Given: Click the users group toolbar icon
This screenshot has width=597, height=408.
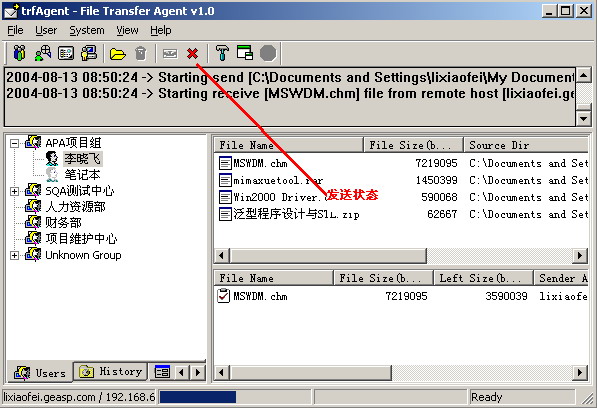Looking at the screenshot, I should (19, 53).
